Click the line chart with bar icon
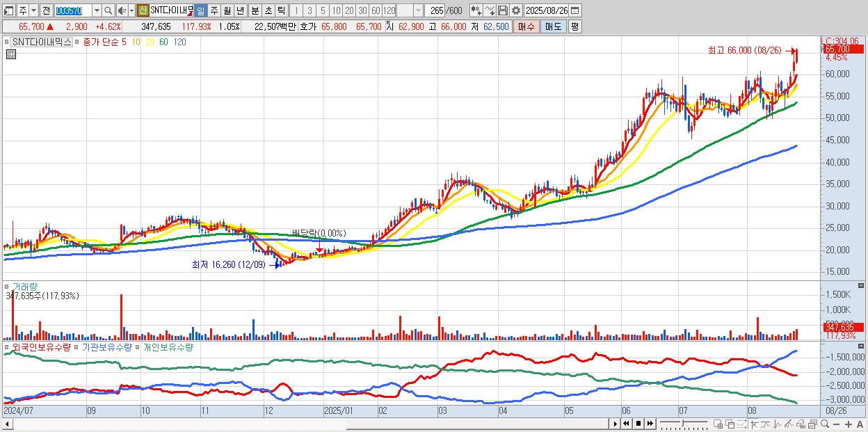This screenshot has width=868, height=432. click(766, 424)
